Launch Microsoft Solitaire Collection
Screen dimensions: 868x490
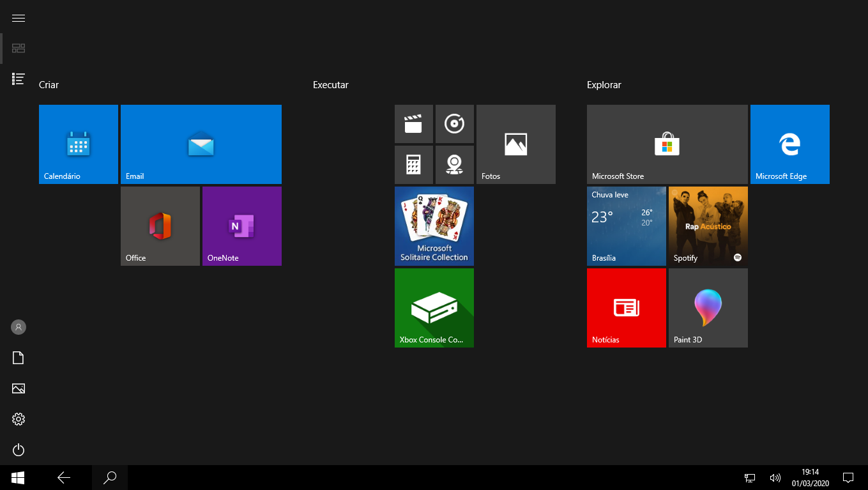(434, 226)
